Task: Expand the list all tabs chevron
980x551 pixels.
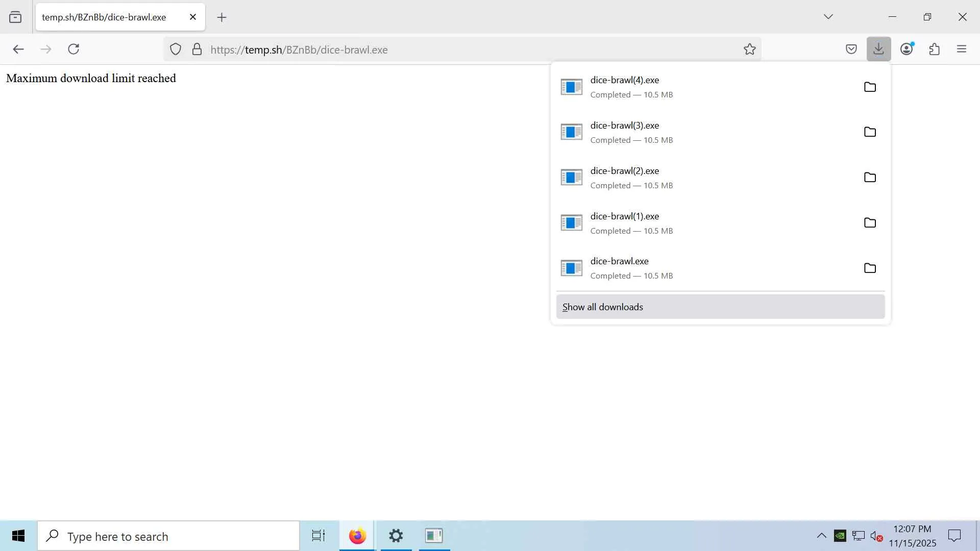Action: point(828,17)
